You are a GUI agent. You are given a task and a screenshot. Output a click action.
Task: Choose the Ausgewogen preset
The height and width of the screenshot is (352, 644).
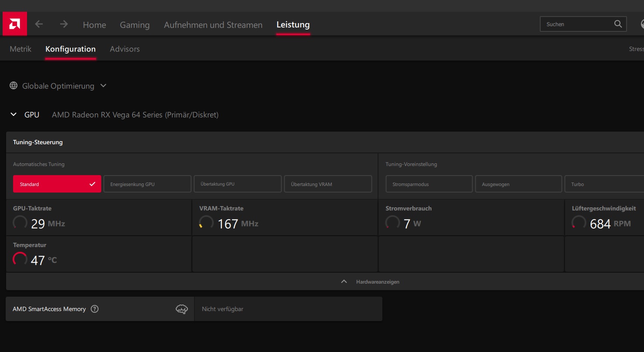coord(518,184)
